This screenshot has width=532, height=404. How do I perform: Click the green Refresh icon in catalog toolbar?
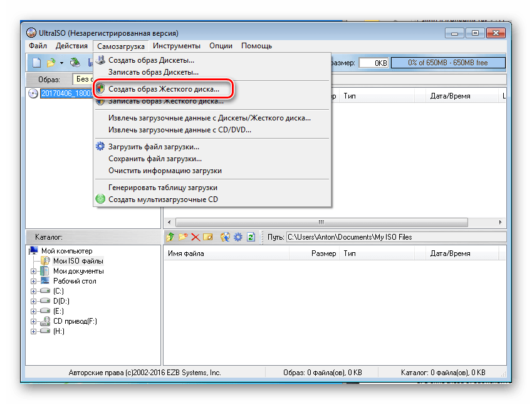pos(251,237)
